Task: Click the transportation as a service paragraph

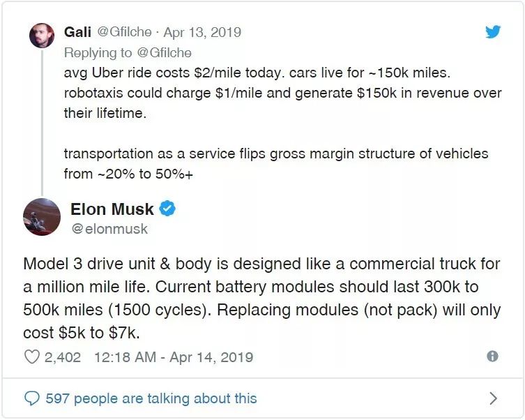Action: click(276, 164)
